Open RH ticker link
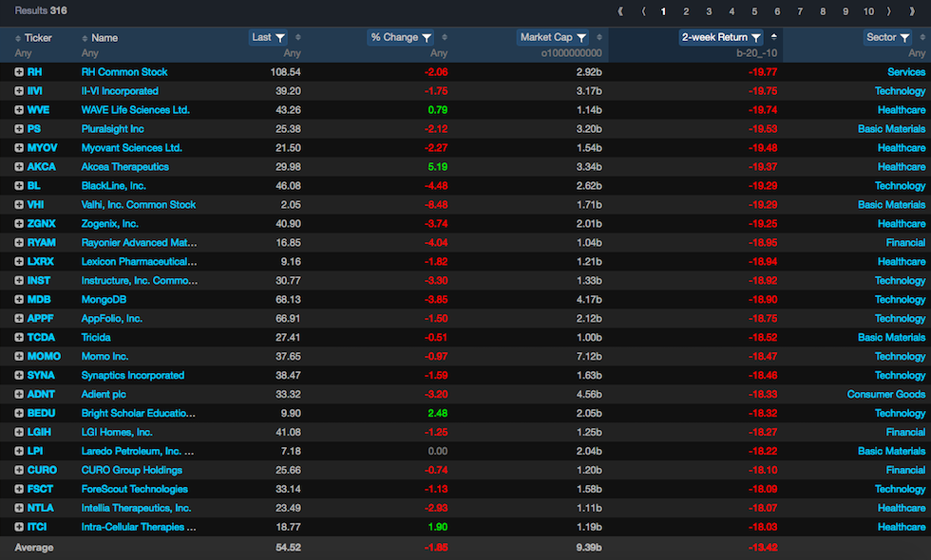 (x=34, y=72)
